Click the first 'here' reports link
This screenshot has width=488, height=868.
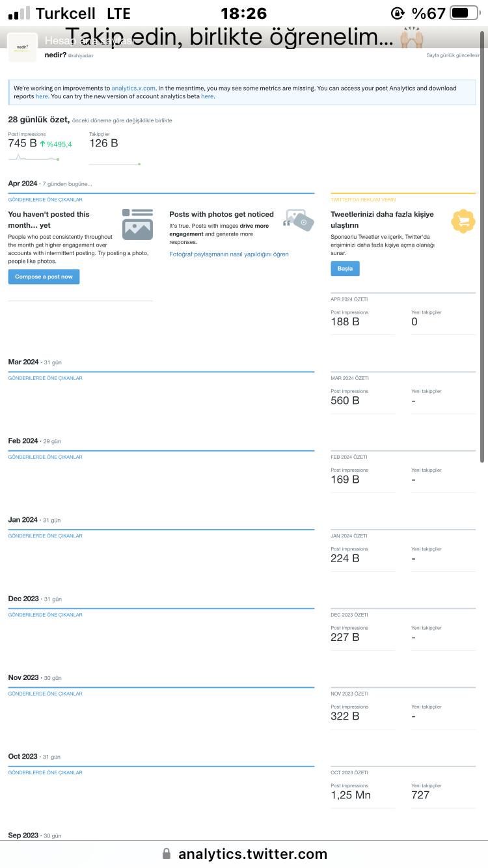coord(42,96)
